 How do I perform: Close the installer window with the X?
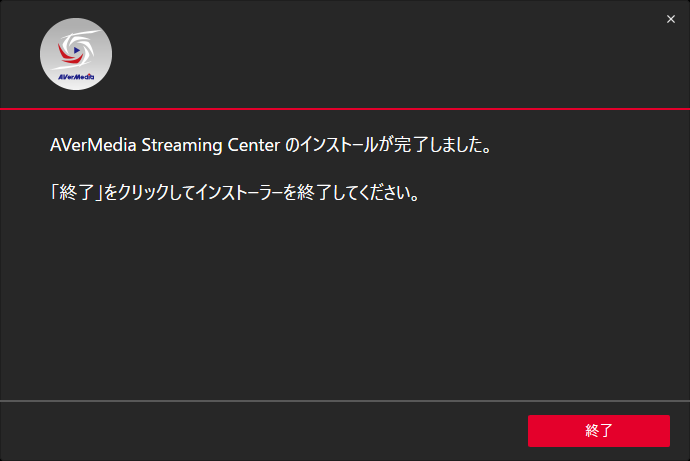pos(671,19)
